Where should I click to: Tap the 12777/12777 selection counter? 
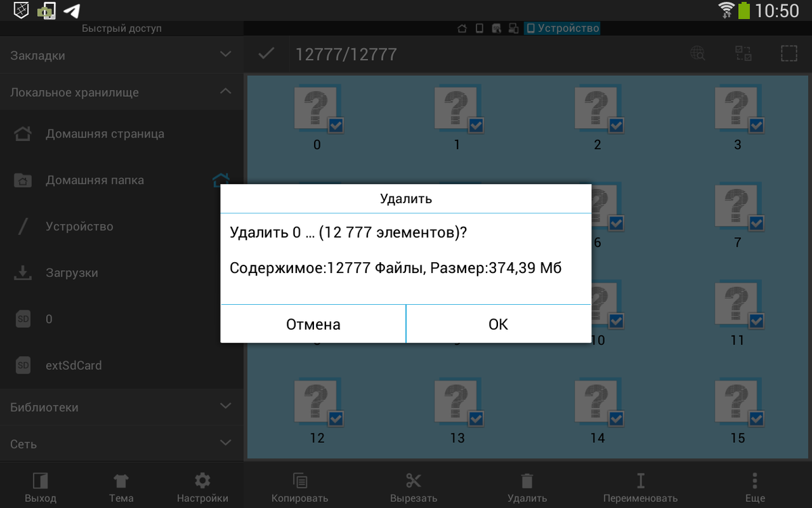(346, 54)
